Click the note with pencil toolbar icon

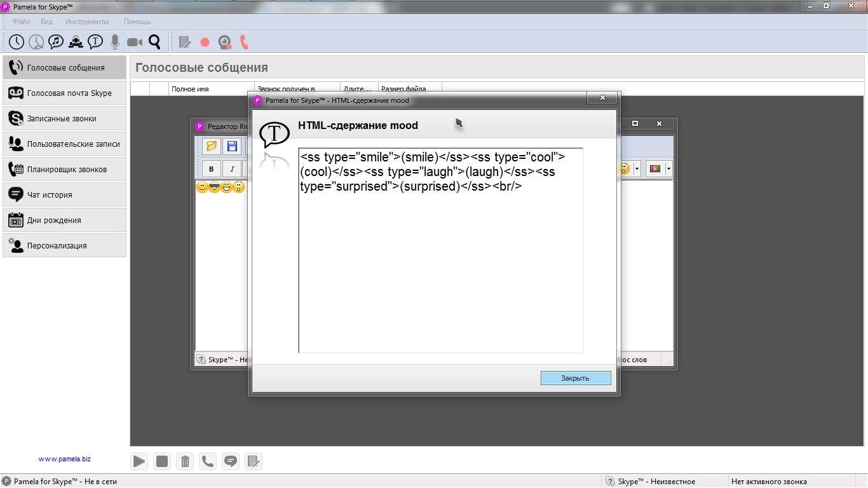click(185, 43)
